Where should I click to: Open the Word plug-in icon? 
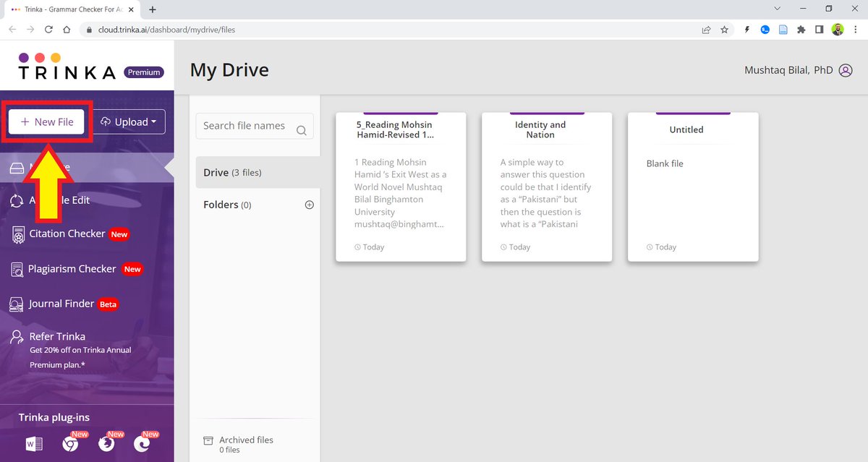click(34, 444)
